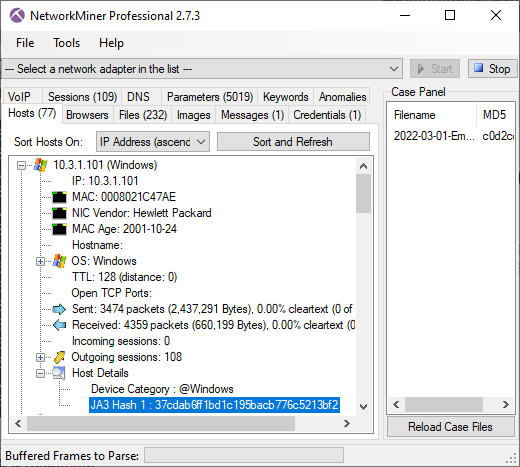Open the network adapter selection dropdown
This screenshot has height=467, width=520.
tap(394, 69)
